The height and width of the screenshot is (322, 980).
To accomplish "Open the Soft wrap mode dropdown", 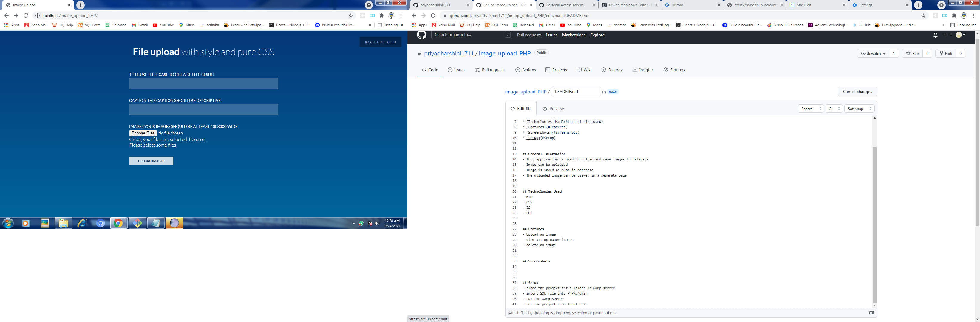I will click(x=860, y=109).
